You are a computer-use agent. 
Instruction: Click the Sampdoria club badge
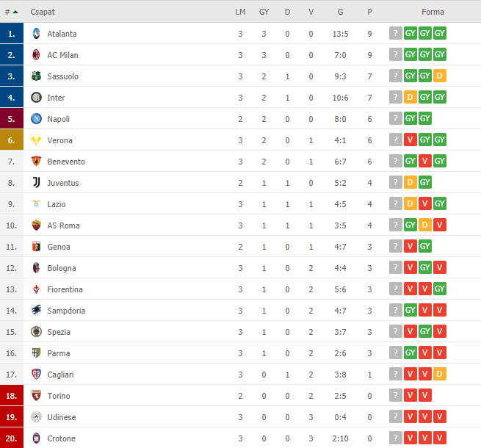click(36, 311)
